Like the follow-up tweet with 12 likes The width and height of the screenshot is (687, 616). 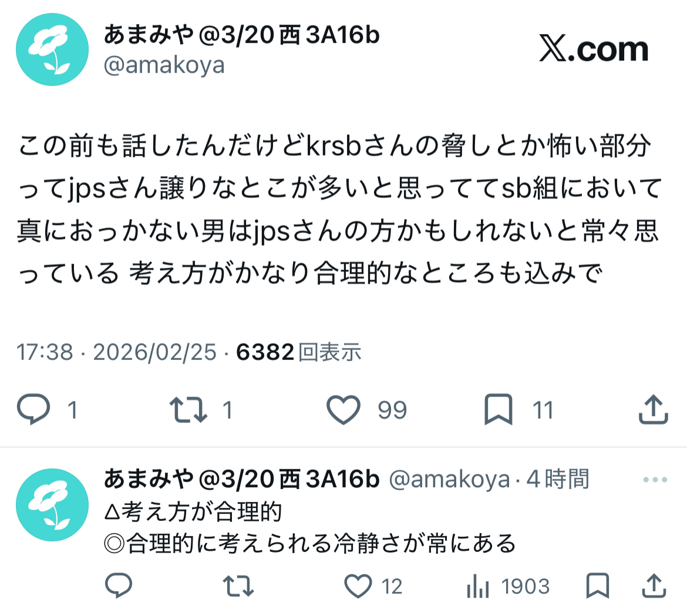point(358,586)
